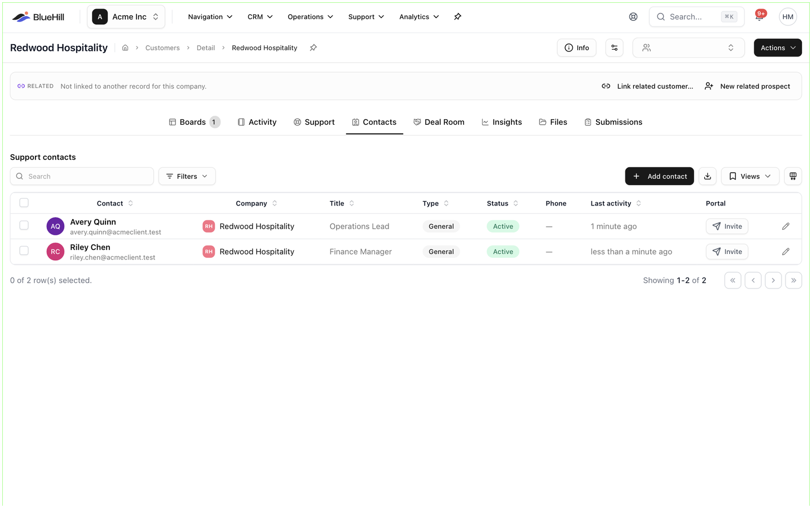Screen dimensions: 812x508
Task: Download the contacts list
Action: coord(708,176)
